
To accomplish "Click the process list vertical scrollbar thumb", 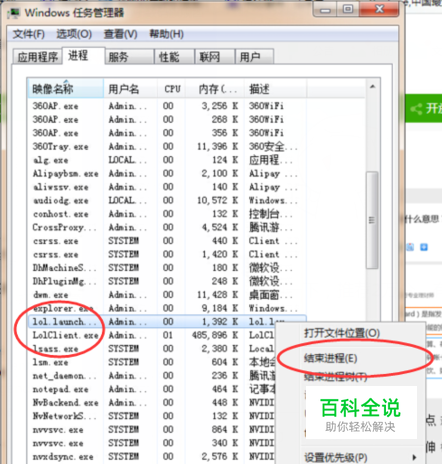I will click(372, 220).
